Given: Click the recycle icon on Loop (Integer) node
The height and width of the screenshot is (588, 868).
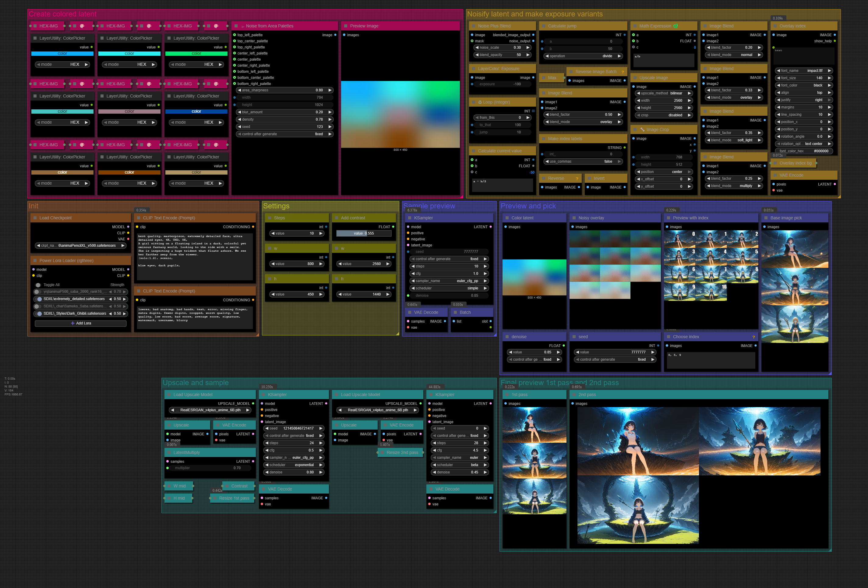Looking at the screenshot, I should [x=480, y=102].
